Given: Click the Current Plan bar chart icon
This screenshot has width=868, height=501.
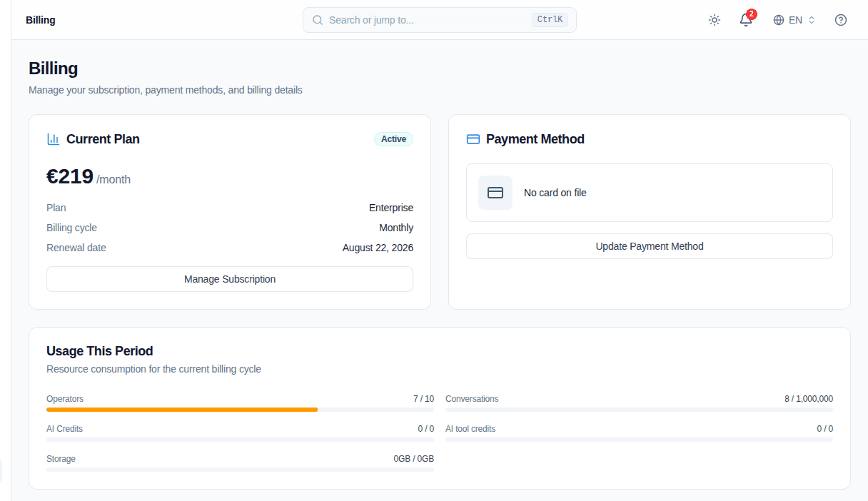Looking at the screenshot, I should click(53, 139).
